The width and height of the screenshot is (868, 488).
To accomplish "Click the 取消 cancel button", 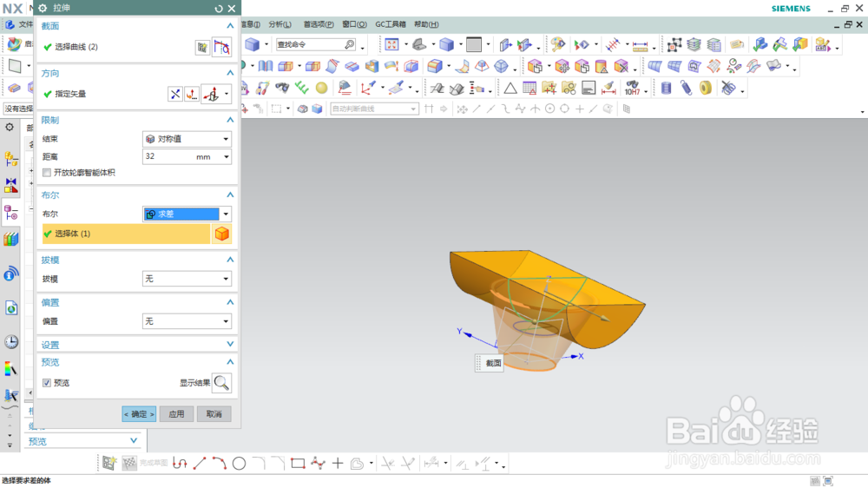I will [x=214, y=414].
